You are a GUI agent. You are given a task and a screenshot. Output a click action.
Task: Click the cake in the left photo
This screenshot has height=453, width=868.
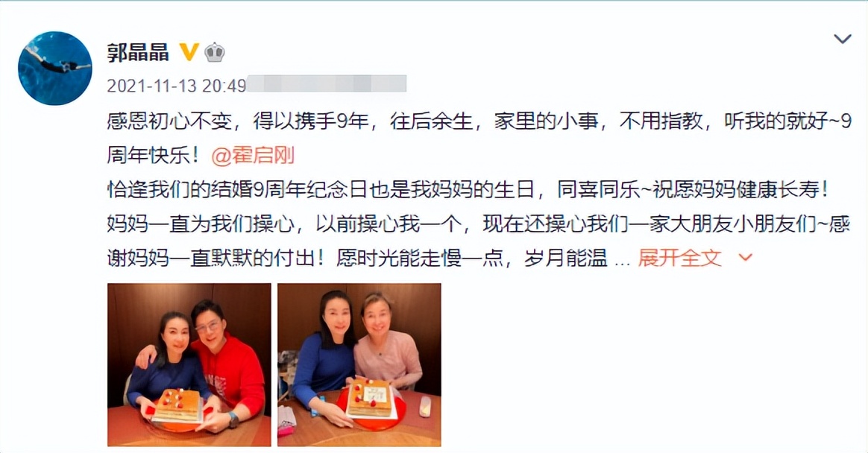178,407
